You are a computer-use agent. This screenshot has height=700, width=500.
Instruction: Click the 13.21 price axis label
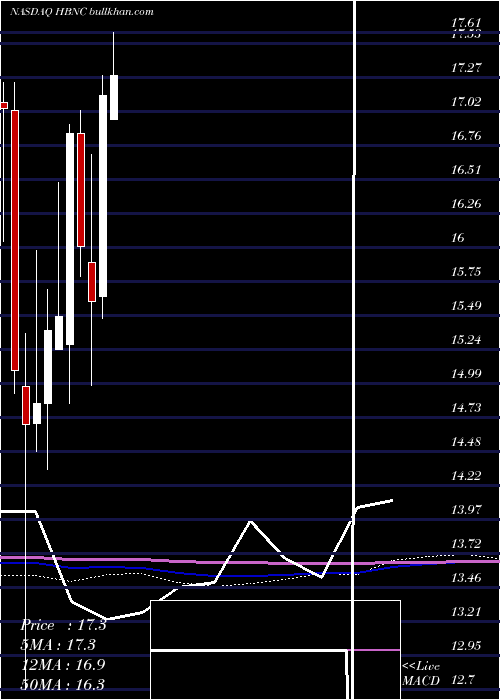(466, 612)
